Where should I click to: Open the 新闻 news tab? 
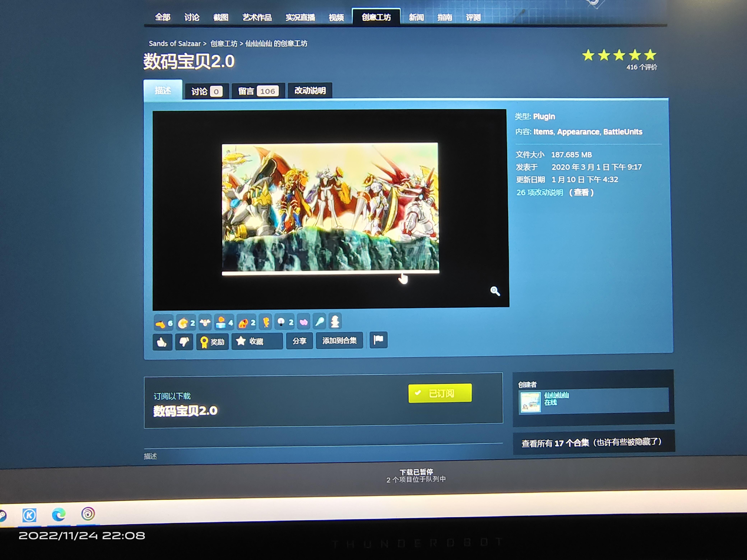click(416, 17)
